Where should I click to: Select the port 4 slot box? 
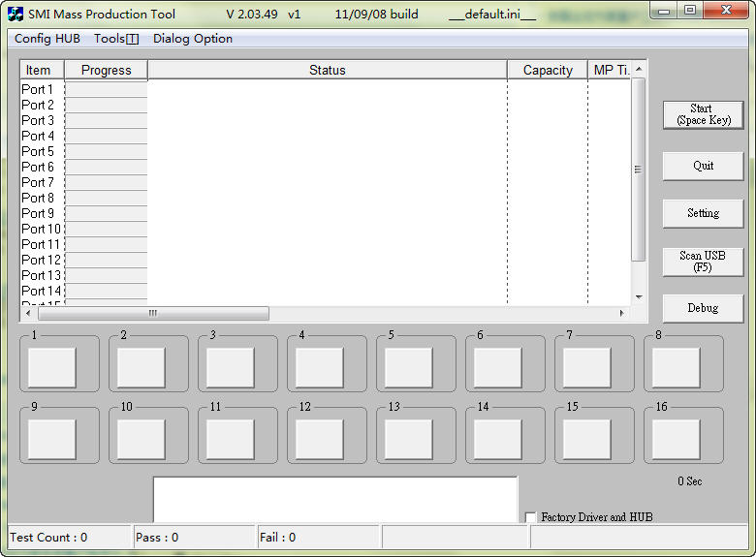coord(320,367)
